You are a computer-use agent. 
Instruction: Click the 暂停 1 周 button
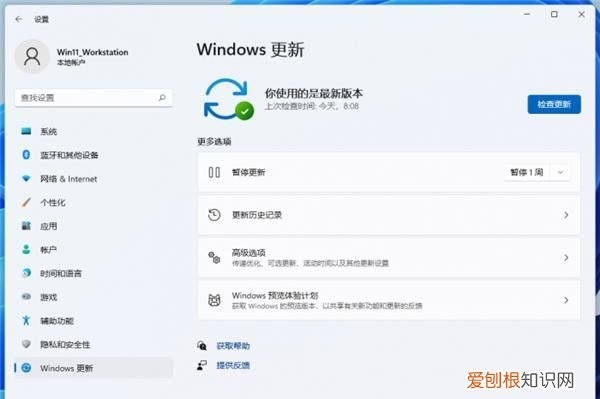pyautogui.click(x=527, y=173)
